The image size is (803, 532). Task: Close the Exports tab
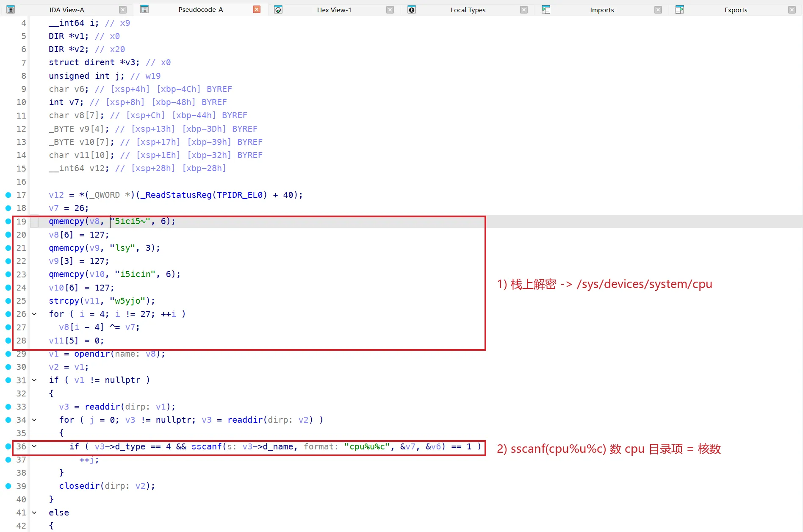click(792, 10)
